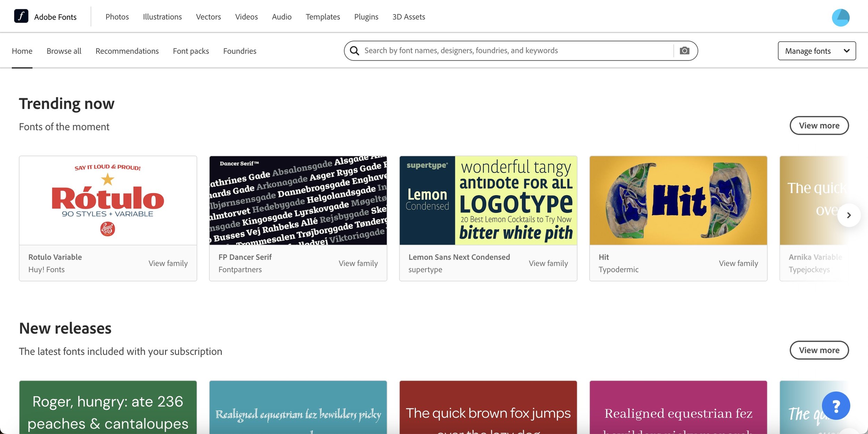Click the search magnifier icon
The height and width of the screenshot is (434, 868).
click(x=354, y=51)
